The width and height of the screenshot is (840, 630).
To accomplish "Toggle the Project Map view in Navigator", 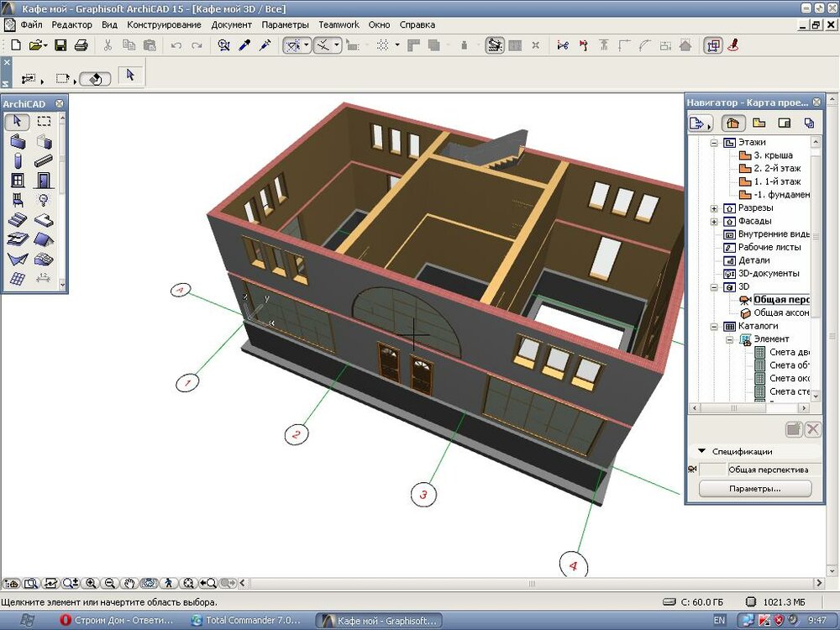I will (x=733, y=123).
